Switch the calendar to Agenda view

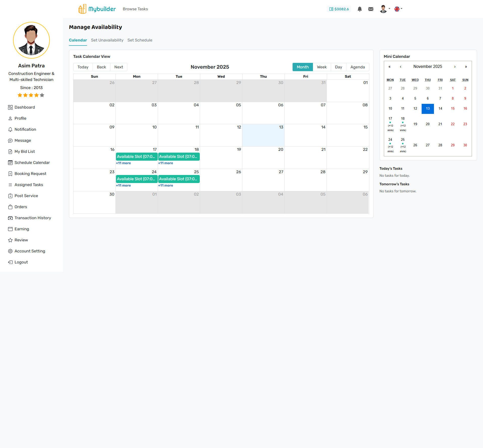357,67
